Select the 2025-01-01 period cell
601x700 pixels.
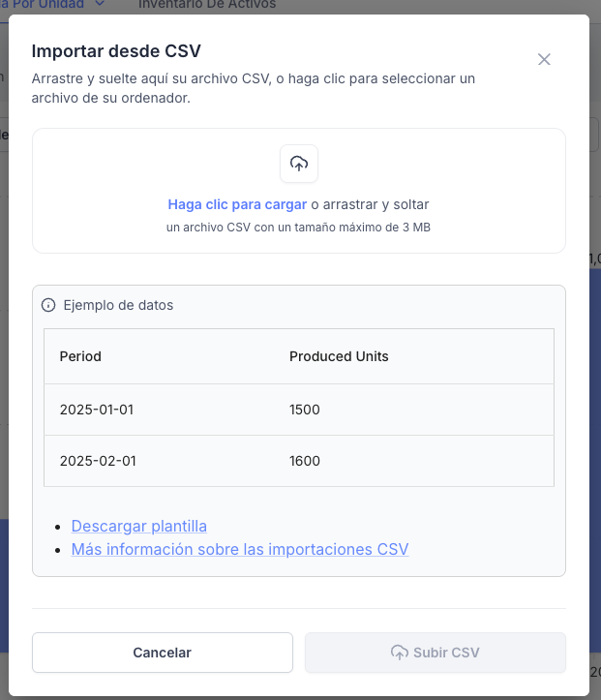pyautogui.click(x=97, y=410)
